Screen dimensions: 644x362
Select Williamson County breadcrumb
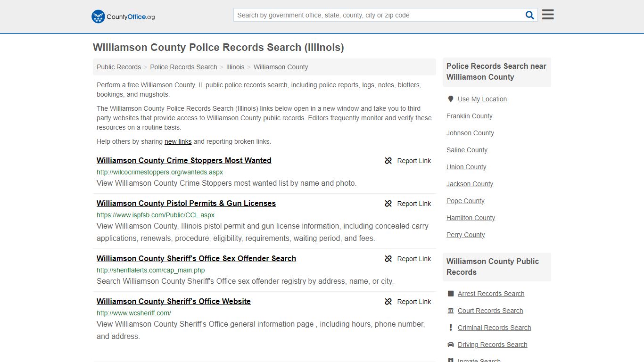point(281,67)
